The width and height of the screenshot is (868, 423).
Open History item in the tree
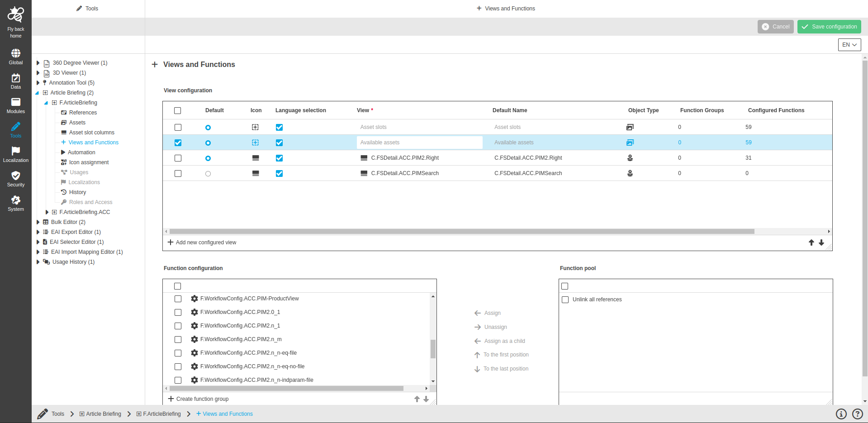(77, 192)
